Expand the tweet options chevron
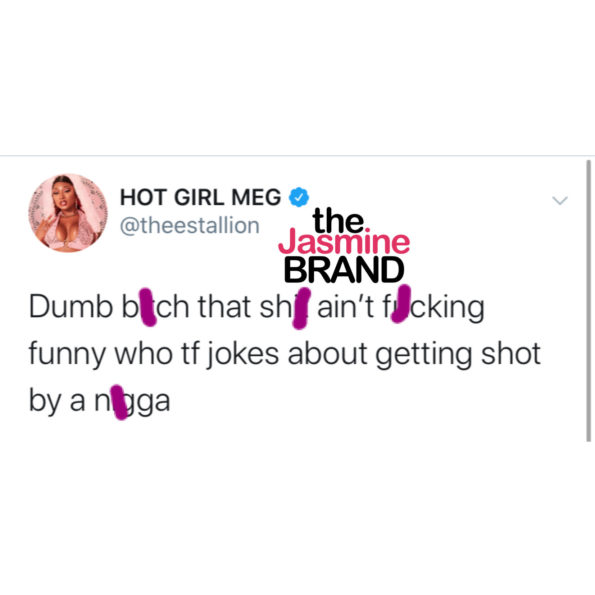Image resolution: width=595 pixels, height=595 pixels. (x=560, y=200)
